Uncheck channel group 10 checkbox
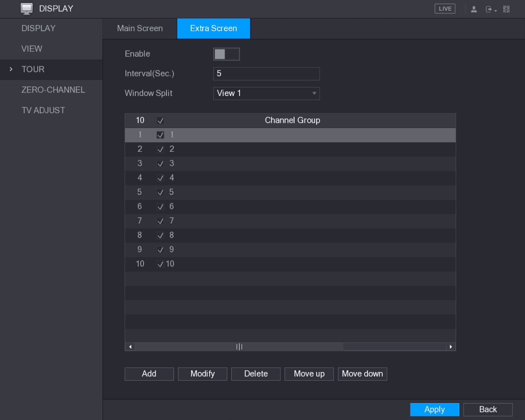The height and width of the screenshot is (420, 525). (x=160, y=264)
